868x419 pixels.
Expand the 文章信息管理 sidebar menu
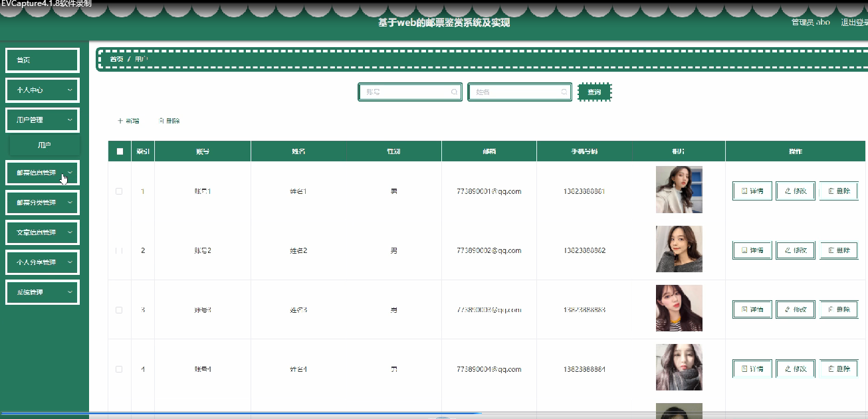click(43, 232)
